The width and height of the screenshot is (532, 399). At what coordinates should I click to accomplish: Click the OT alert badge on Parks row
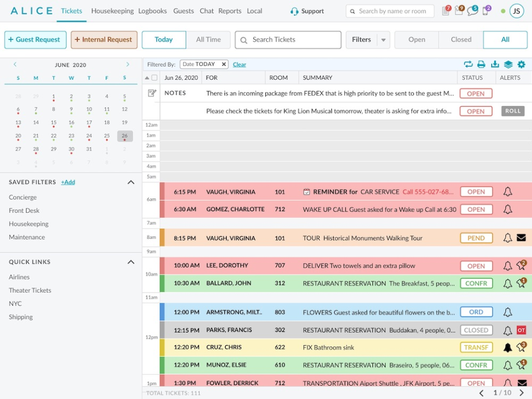coord(521,330)
